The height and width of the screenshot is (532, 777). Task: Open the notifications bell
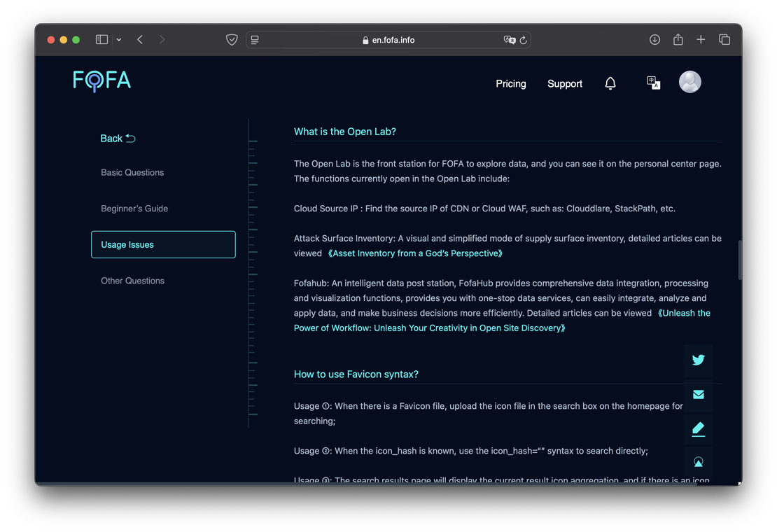610,83
